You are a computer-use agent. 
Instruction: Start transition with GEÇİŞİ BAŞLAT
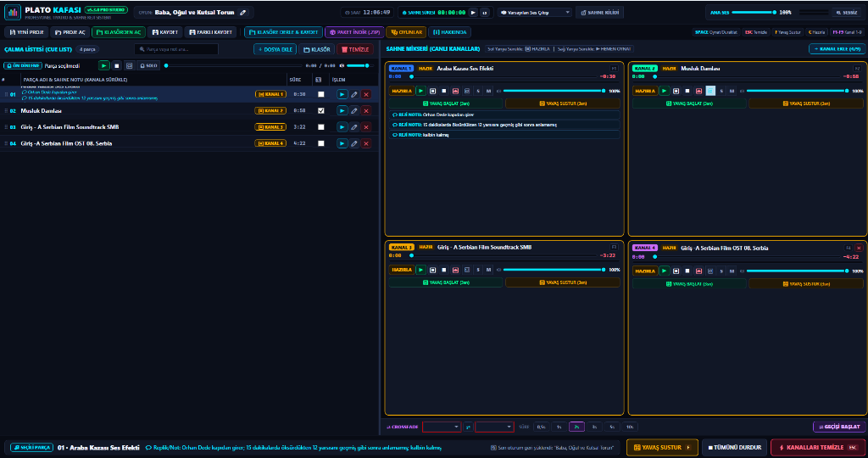click(x=838, y=427)
